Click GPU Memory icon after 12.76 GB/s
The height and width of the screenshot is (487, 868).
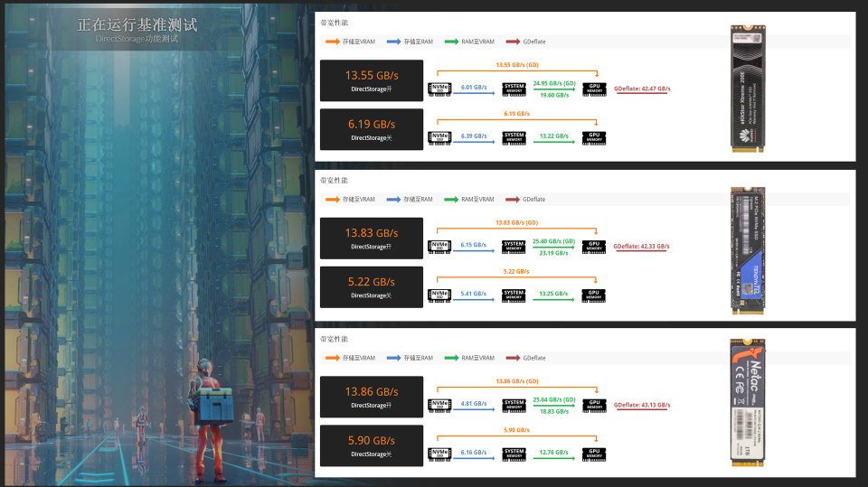click(x=594, y=454)
